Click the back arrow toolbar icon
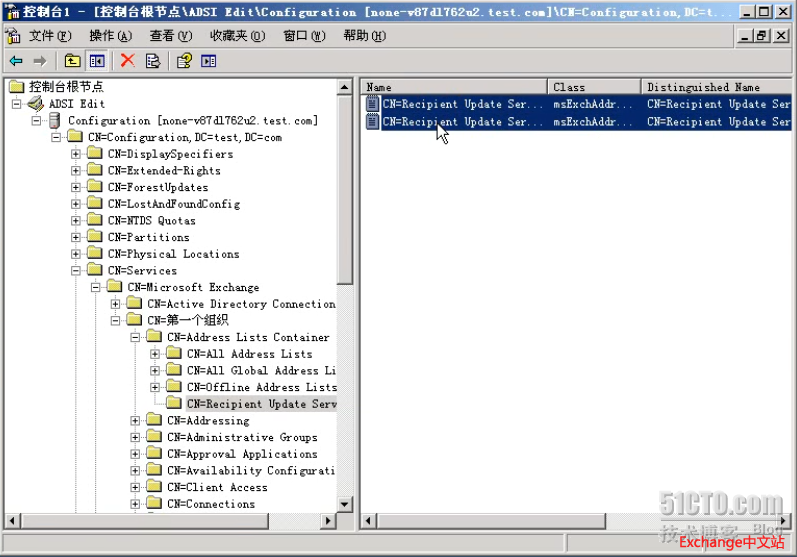Screen dimensions: 797x557 (16, 61)
